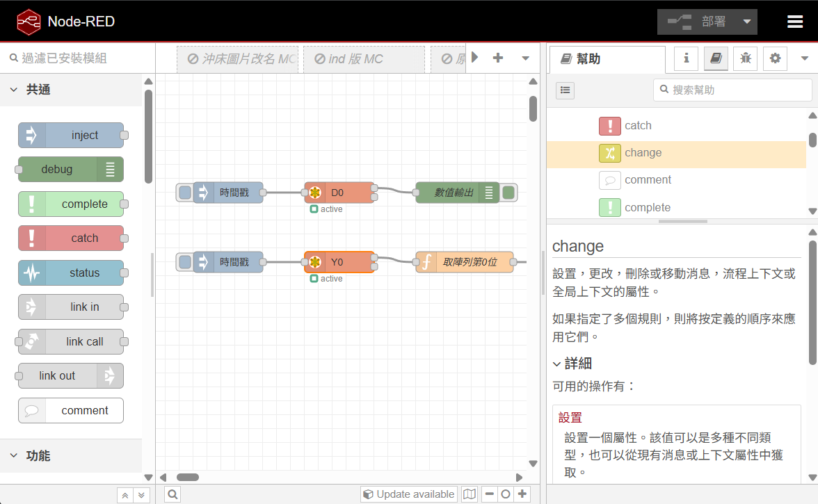This screenshot has width=818, height=504.
Task: Toggle the help topics list view
Action: click(565, 90)
